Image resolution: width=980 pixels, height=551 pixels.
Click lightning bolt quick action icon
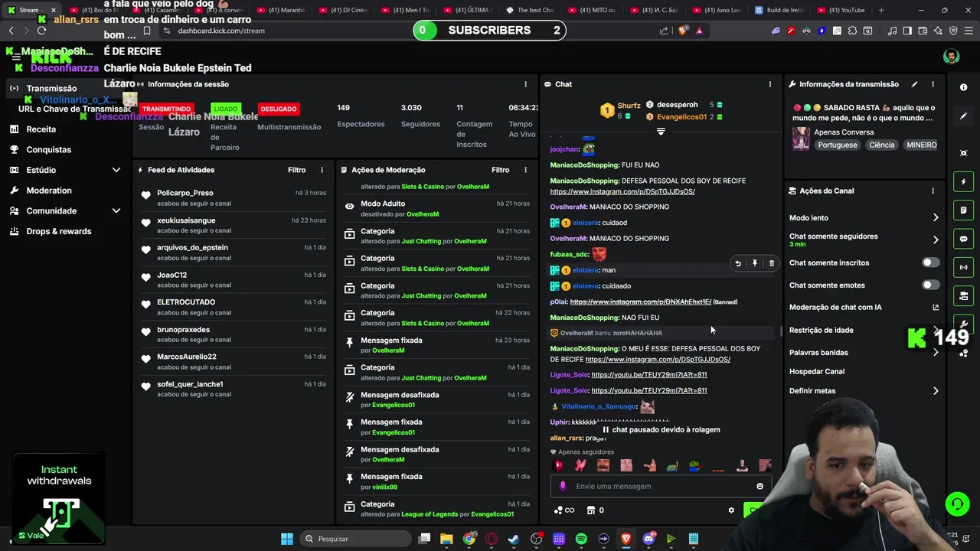point(964,182)
